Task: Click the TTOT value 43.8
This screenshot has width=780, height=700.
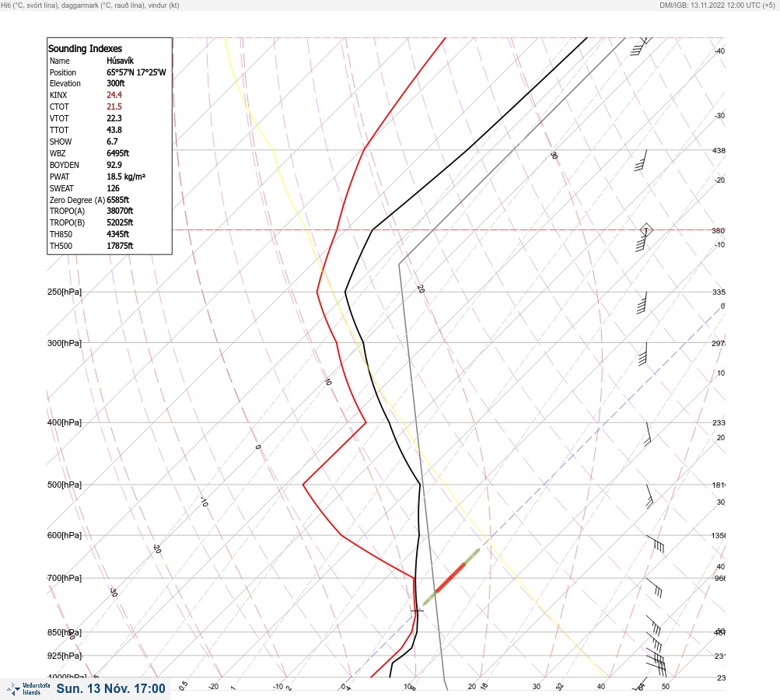Action: point(114,130)
